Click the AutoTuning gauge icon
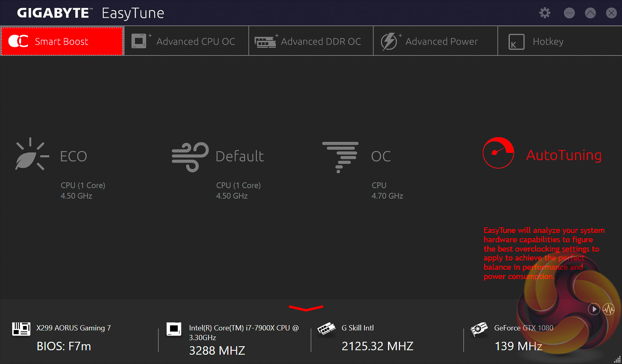622x364 pixels. 498,153
